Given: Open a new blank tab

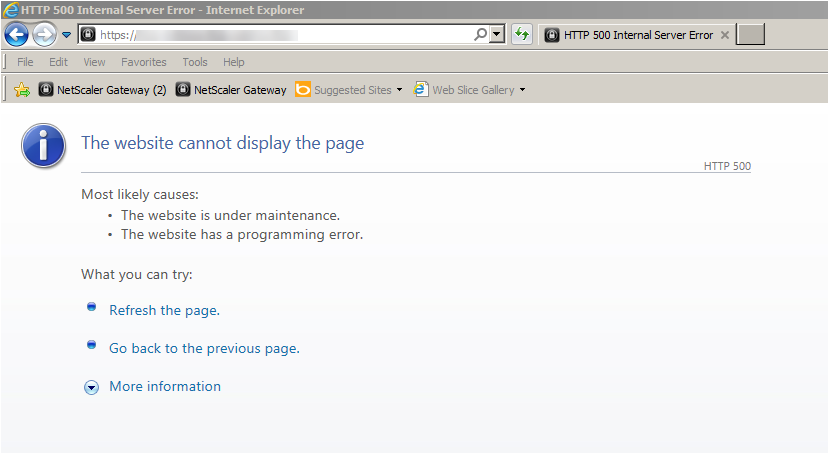Looking at the screenshot, I should click(750, 35).
